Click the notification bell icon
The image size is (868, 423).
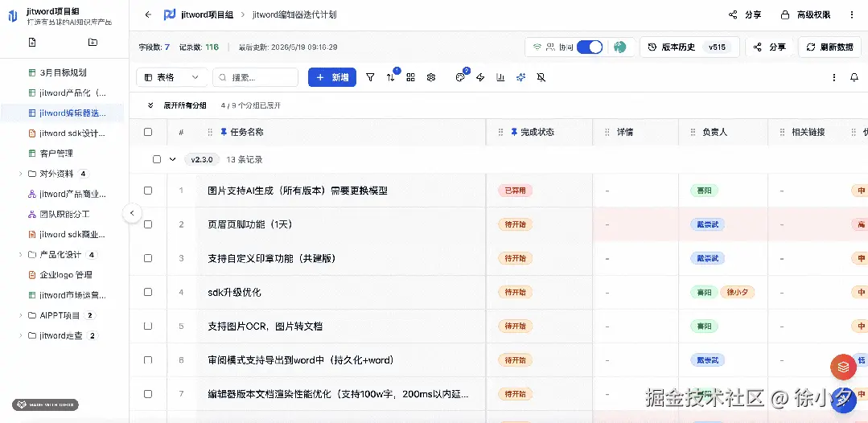click(854, 77)
